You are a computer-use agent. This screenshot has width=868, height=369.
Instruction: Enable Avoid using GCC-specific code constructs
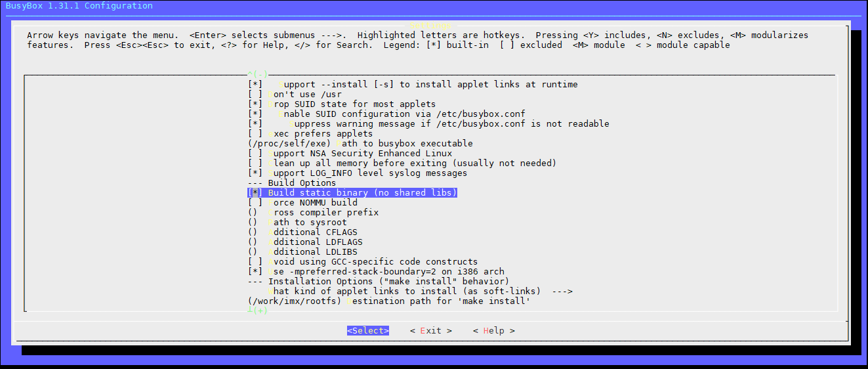coord(363,262)
